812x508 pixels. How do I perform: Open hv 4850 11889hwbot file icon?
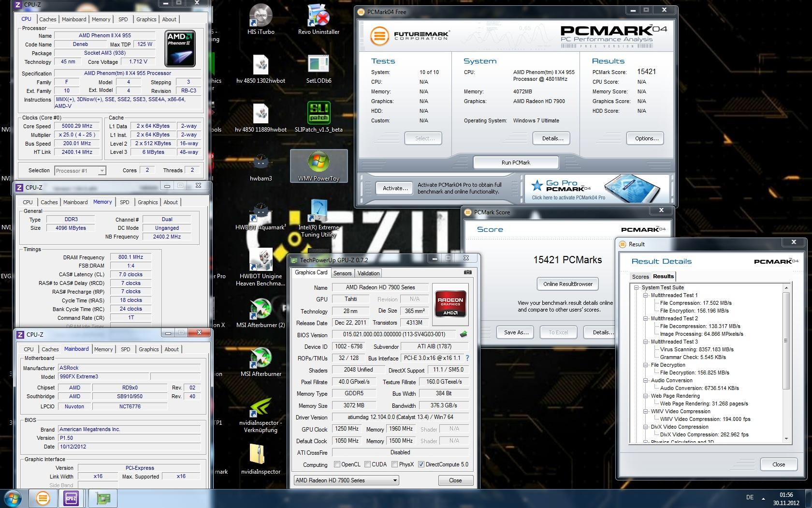[x=261, y=118]
